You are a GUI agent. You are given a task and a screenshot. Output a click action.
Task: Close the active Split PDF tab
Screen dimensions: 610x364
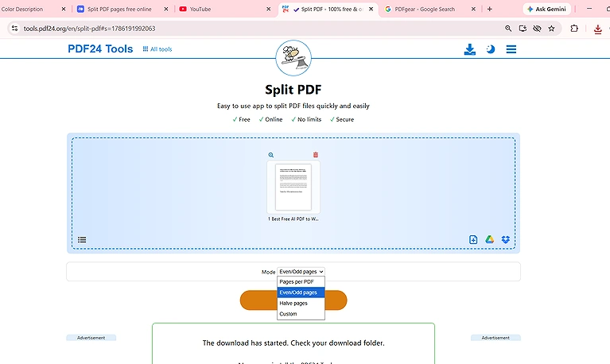pyautogui.click(x=371, y=9)
